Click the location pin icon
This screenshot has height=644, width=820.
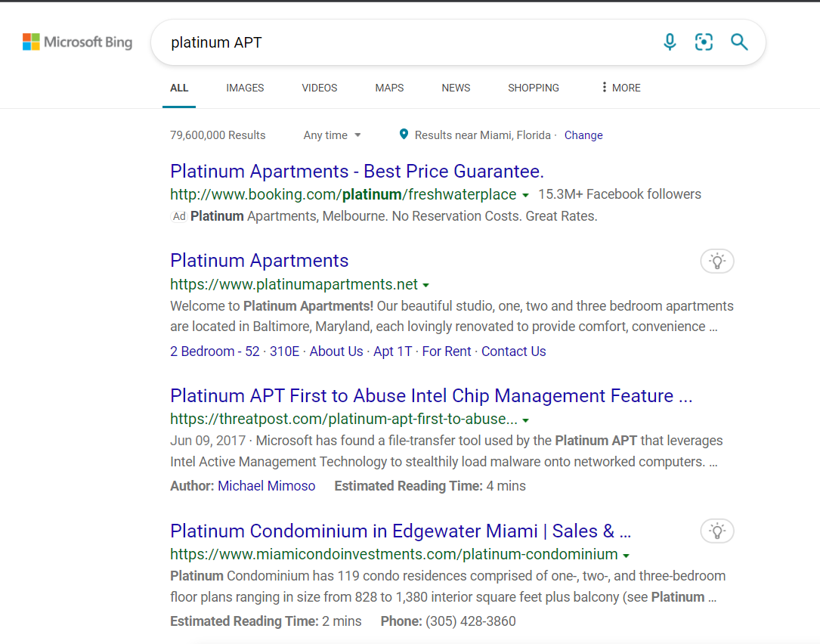click(x=404, y=135)
